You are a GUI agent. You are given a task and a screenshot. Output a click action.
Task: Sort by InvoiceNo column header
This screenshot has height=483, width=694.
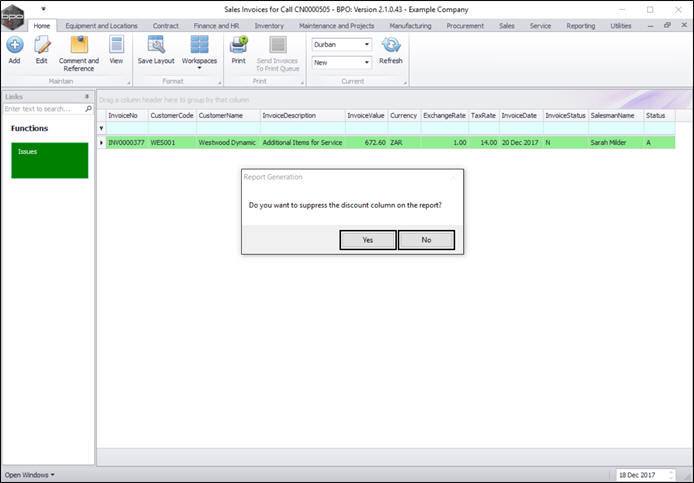tap(127, 116)
